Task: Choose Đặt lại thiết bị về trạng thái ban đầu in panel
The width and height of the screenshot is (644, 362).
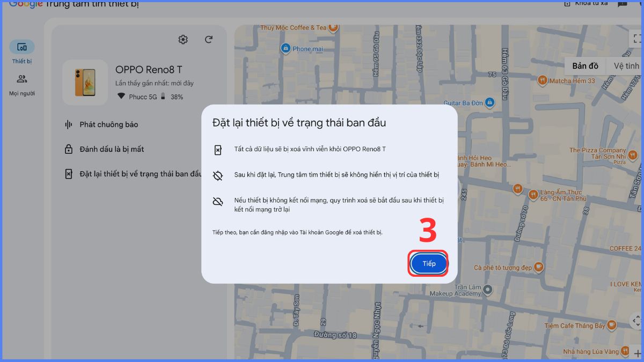Action: [x=141, y=174]
